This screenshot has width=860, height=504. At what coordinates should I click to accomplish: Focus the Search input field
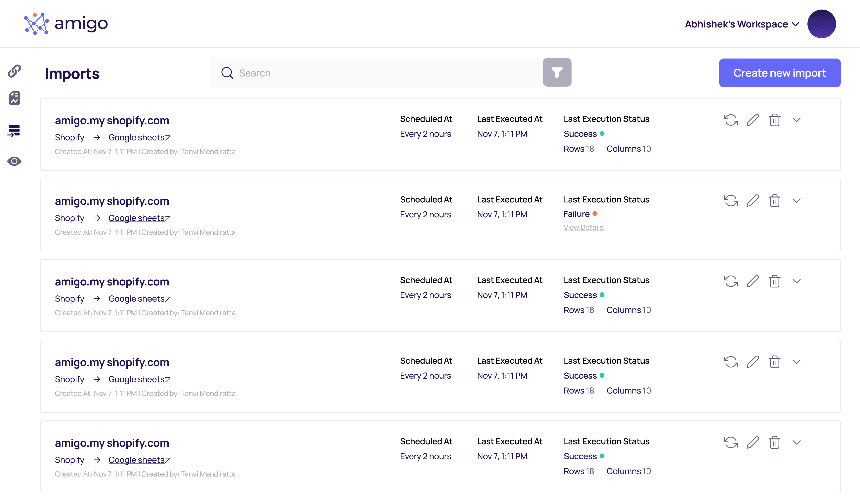376,73
